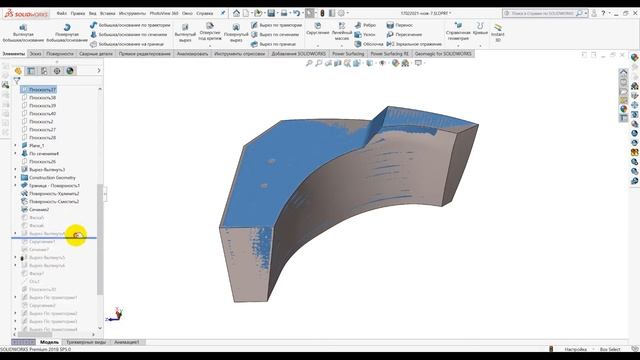
Task: Expand the По сечениям4 tree node
Action: (16, 153)
